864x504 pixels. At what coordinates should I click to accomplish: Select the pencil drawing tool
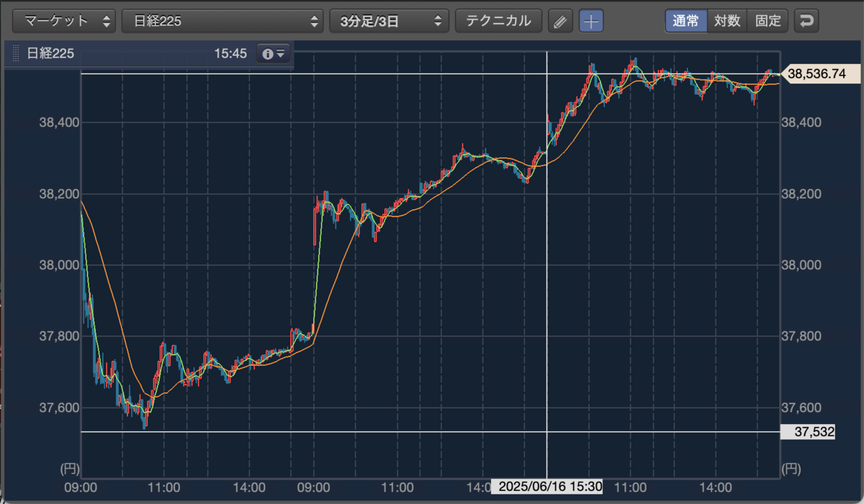(559, 21)
